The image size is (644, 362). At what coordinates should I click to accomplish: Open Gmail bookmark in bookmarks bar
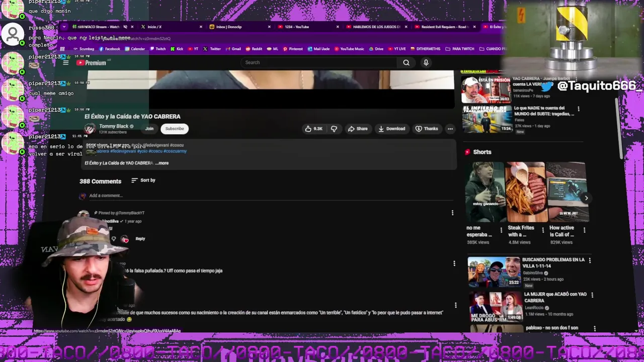click(233, 49)
